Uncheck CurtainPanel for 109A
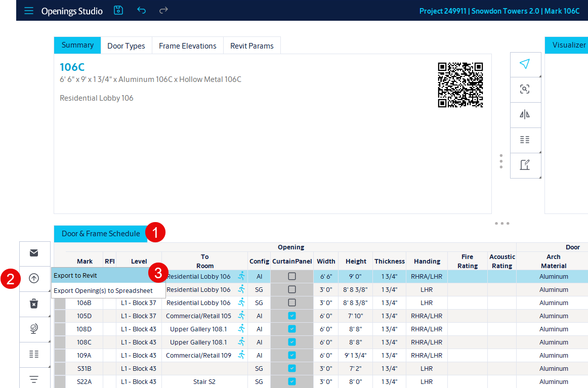The width and height of the screenshot is (588, 388). 292,355
